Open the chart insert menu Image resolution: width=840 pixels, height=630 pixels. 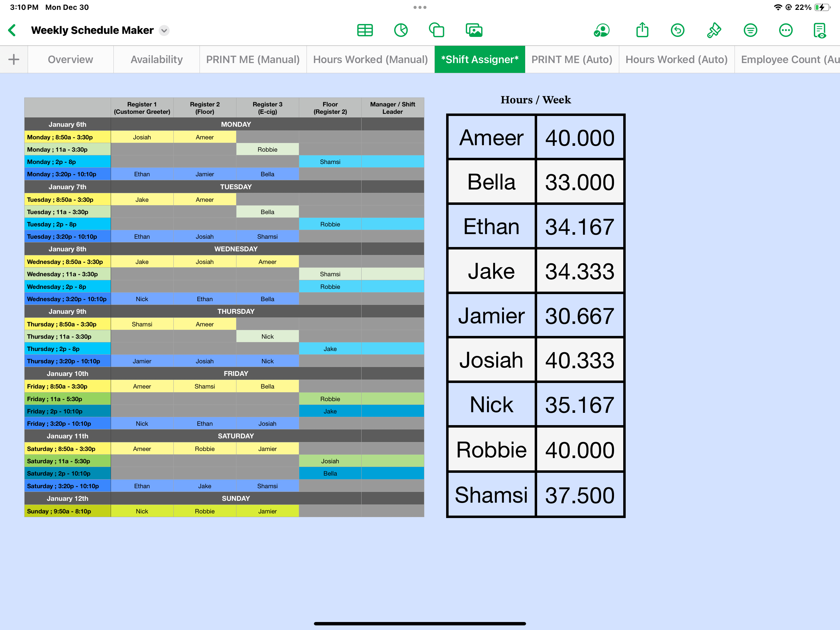[401, 30]
